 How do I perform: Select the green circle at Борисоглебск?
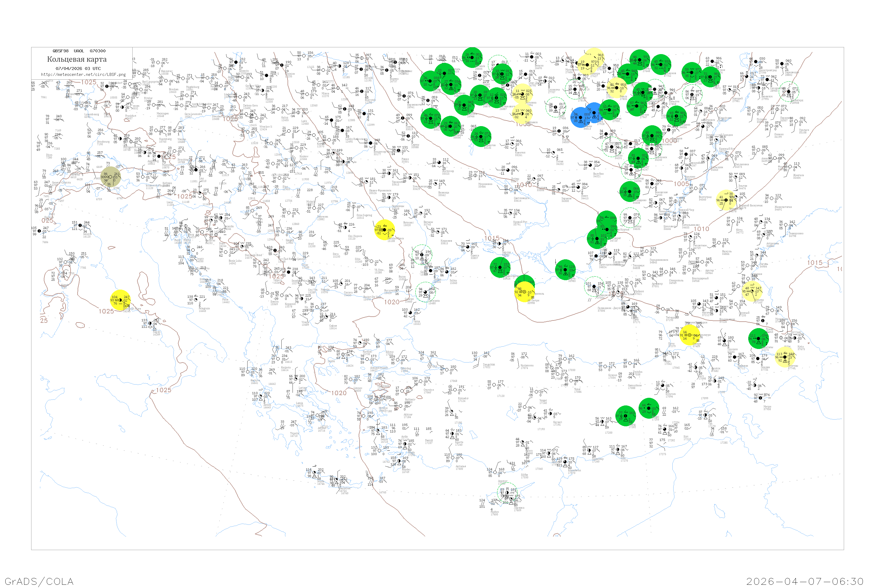(652, 136)
